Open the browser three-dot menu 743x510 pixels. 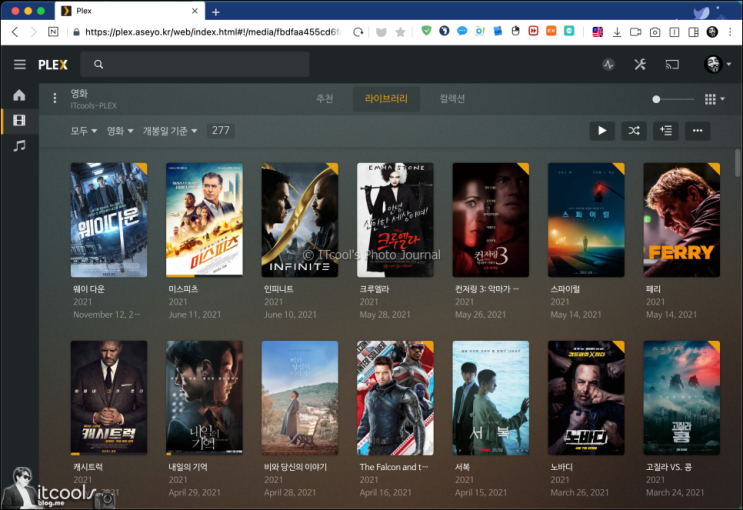730,32
